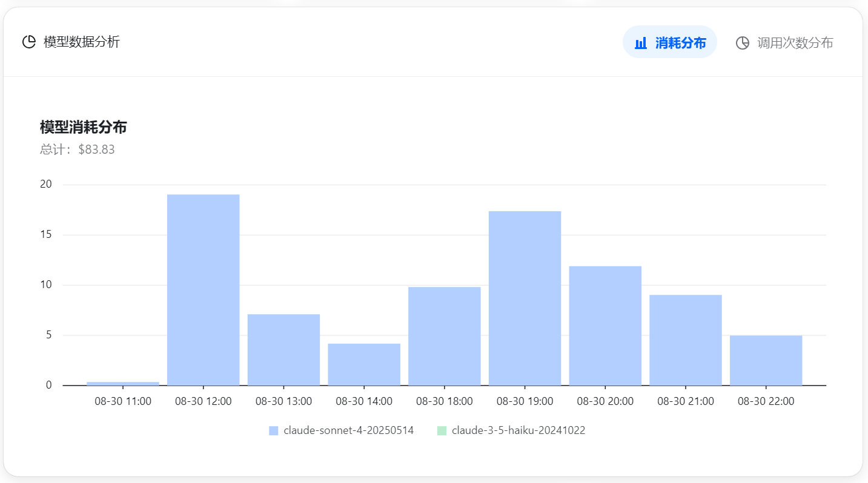The height and width of the screenshot is (483, 868).
Task: Select the 08-30 22:00 bar
Action: (766, 360)
